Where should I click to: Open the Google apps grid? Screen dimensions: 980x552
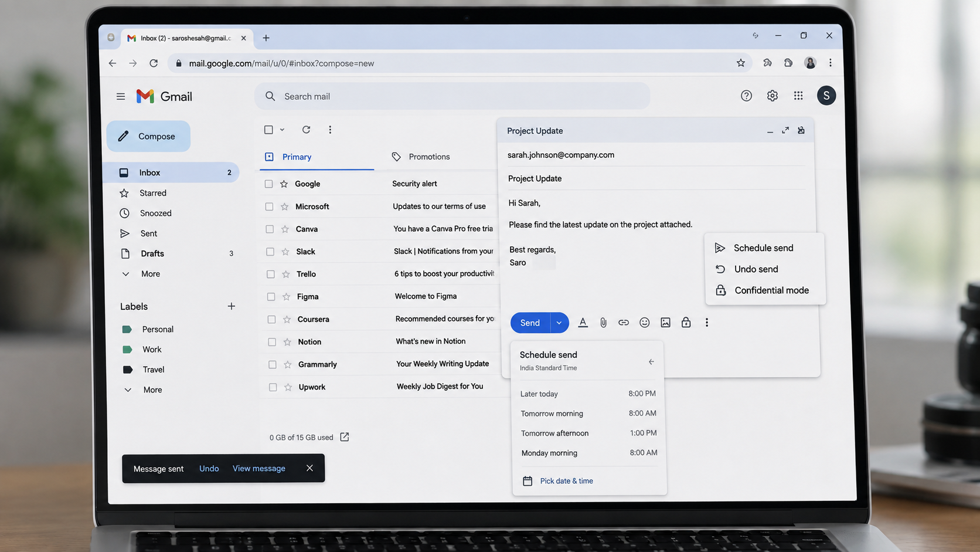pyautogui.click(x=798, y=96)
